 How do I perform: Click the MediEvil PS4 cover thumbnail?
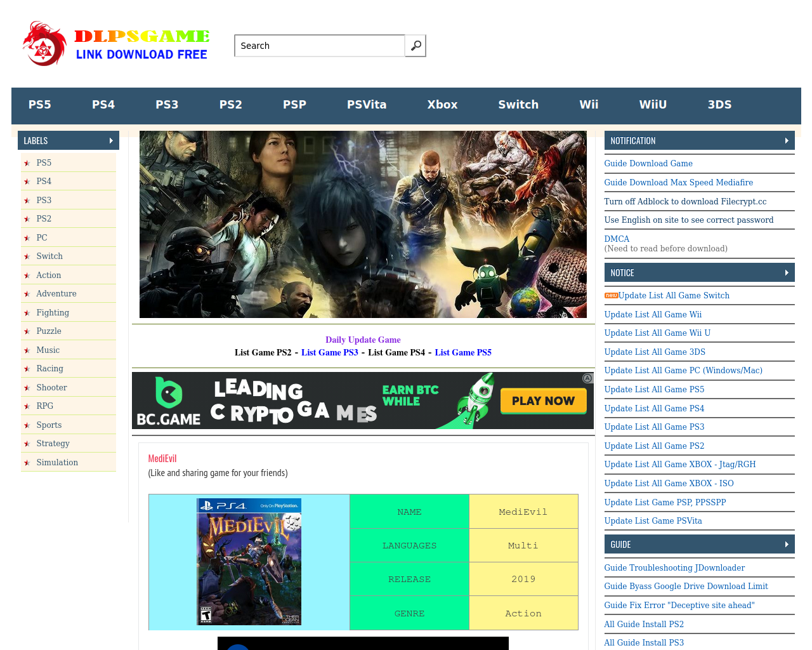[249, 562]
